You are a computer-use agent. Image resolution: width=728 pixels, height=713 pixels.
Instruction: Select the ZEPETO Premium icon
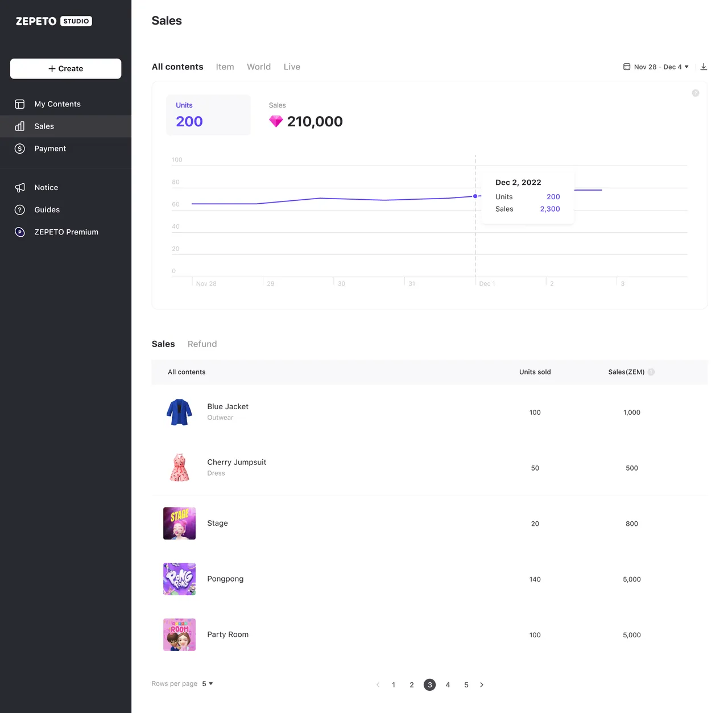tap(20, 232)
